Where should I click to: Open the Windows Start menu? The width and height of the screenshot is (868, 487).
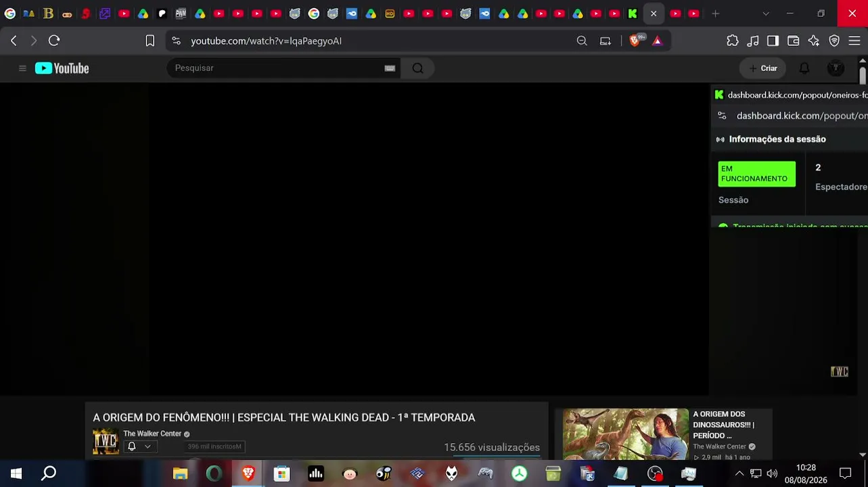pyautogui.click(x=16, y=473)
